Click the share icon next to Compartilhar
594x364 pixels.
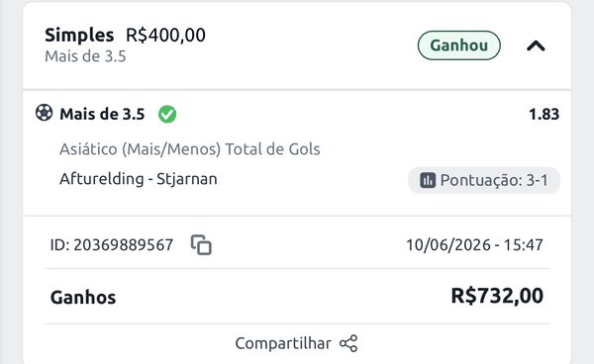[x=348, y=343]
